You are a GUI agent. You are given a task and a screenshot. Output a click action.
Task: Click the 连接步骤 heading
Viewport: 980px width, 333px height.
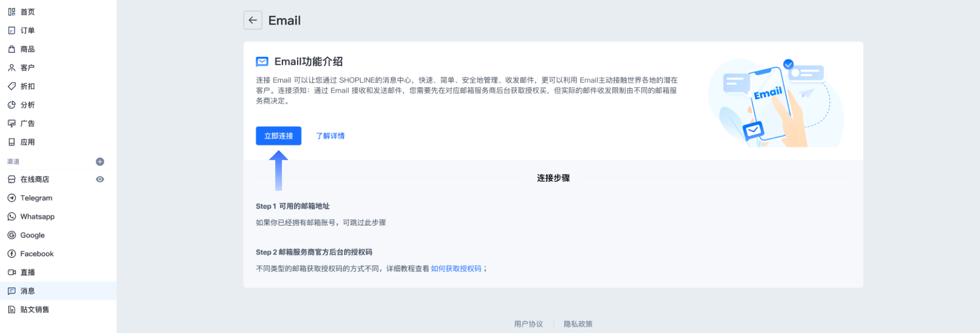(x=553, y=178)
